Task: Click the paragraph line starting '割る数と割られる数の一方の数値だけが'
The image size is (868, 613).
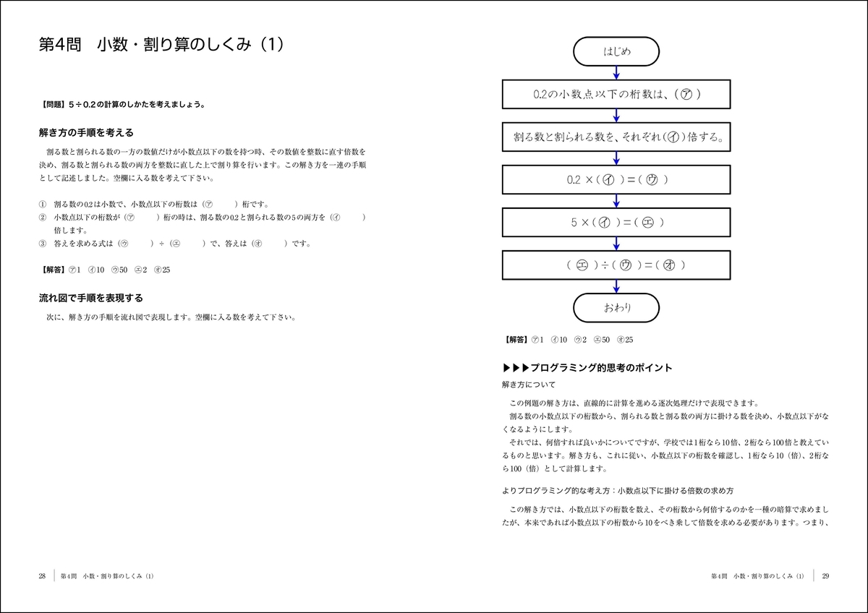Action: (206, 153)
